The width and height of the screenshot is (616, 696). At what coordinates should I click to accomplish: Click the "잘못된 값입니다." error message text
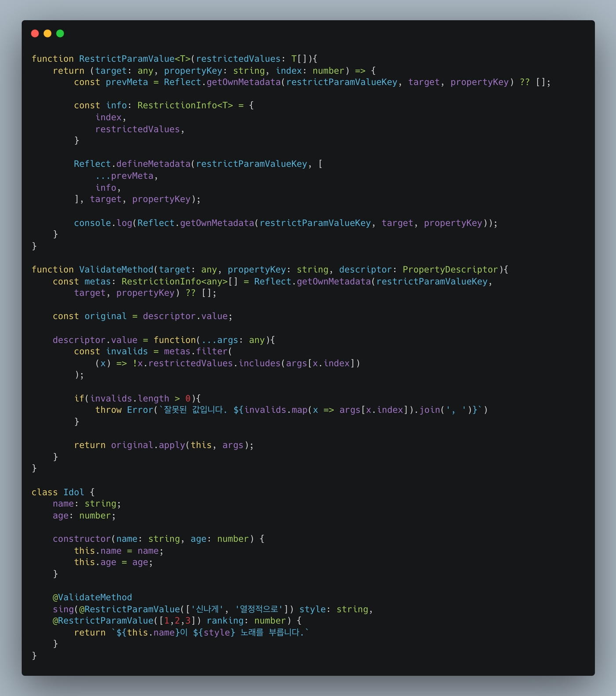point(196,410)
